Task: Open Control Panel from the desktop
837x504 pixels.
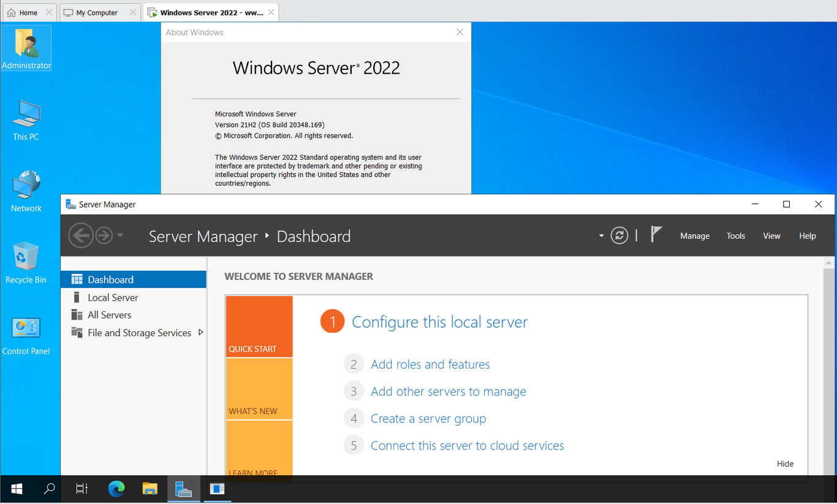Action: pyautogui.click(x=25, y=329)
